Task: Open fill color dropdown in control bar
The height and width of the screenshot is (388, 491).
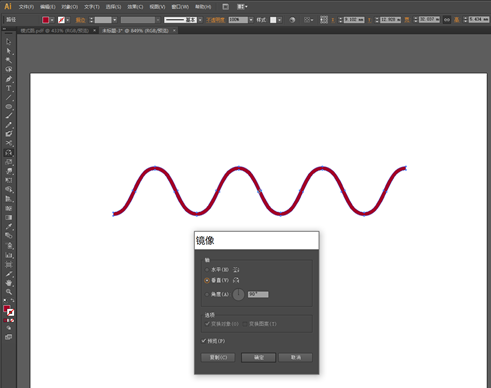Action: pos(52,20)
